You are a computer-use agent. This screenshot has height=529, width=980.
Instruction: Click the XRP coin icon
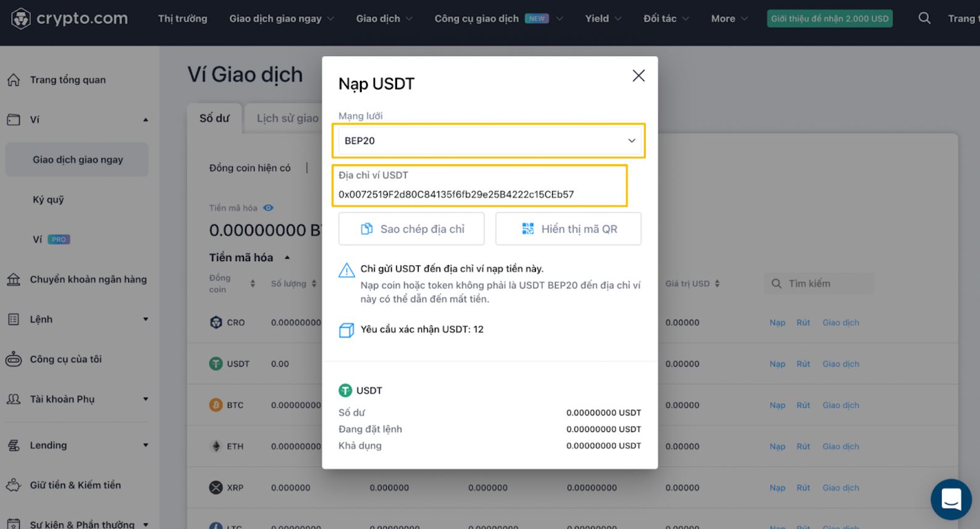coord(216,488)
